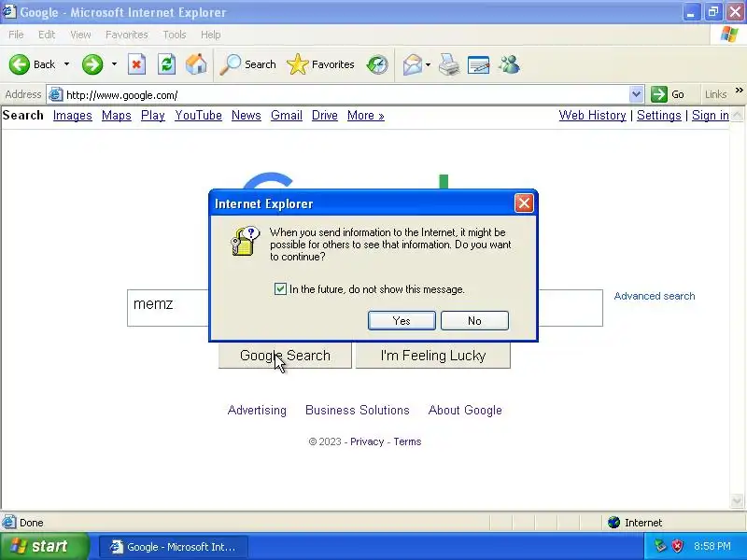
Task: Click the scrollbar down arrow
Action: (x=737, y=500)
